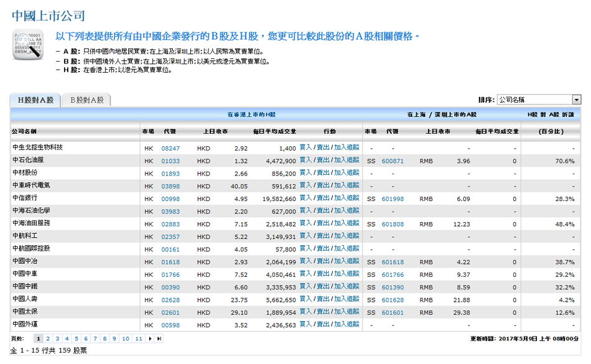This screenshot has width=591, height=364.
Task: Open A-share code 601390 link
Action: (x=393, y=287)
